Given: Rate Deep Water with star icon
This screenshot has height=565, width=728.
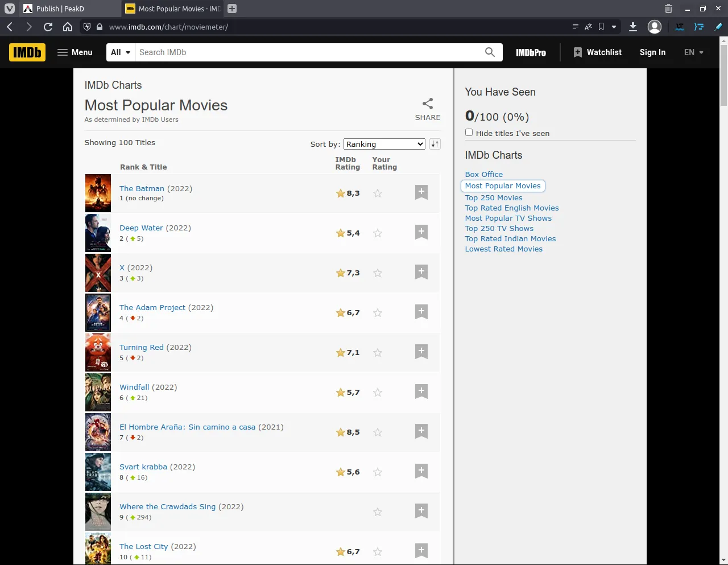Looking at the screenshot, I should [x=378, y=233].
